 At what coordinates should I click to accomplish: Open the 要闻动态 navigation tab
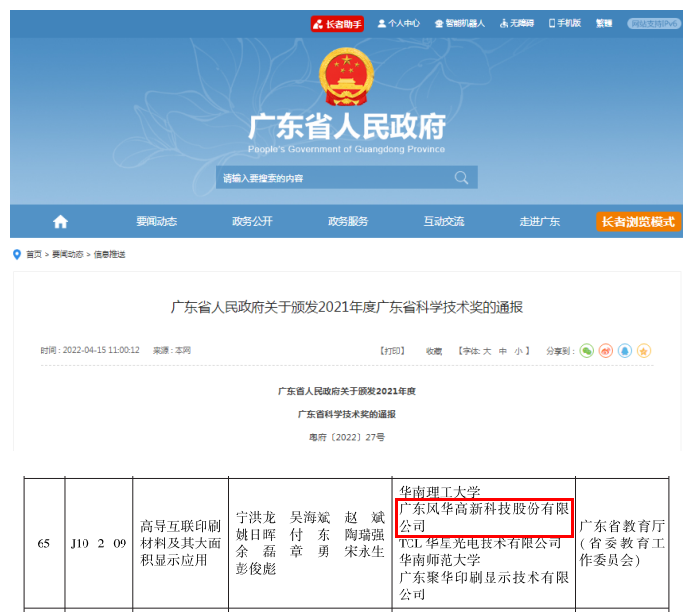click(156, 221)
